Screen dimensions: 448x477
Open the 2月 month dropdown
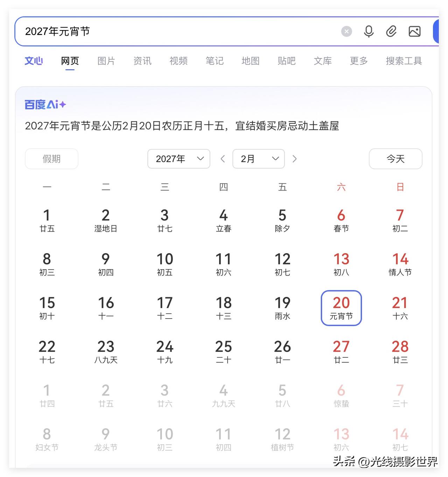tap(259, 159)
